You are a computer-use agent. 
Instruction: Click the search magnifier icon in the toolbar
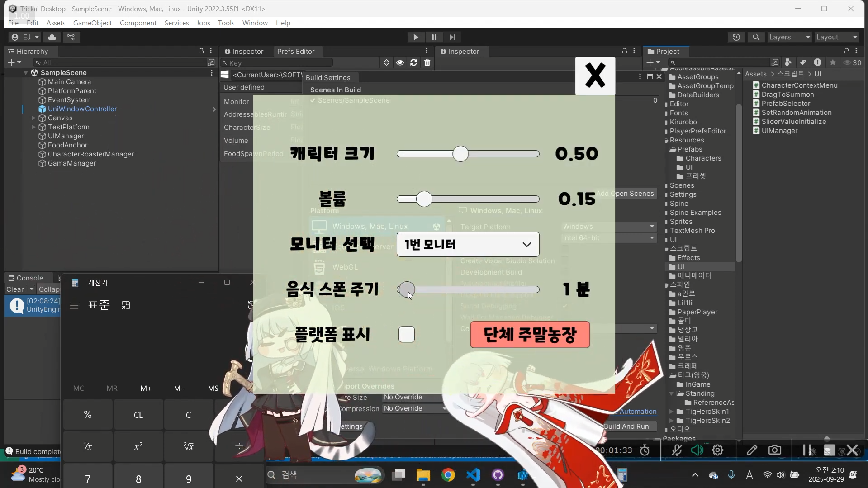[x=756, y=37]
